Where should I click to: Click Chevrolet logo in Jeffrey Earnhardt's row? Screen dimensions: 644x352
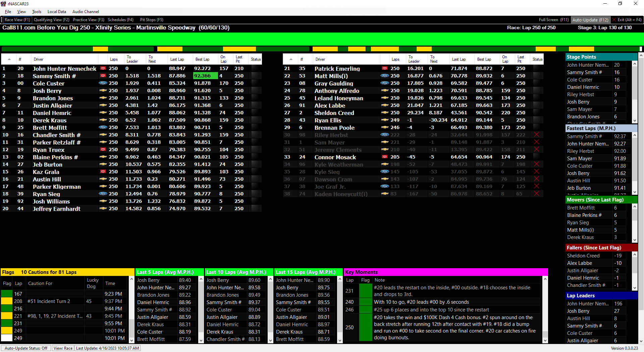(103, 209)
